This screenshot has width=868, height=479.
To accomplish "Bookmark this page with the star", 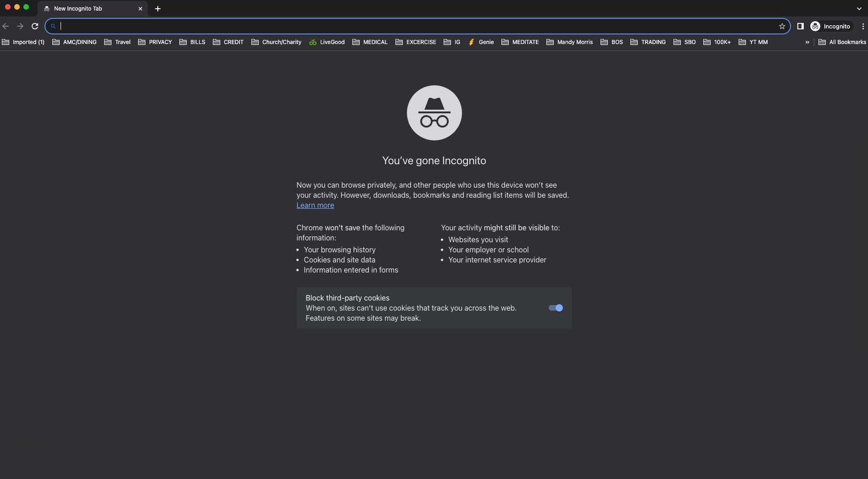I will point(782,26).
